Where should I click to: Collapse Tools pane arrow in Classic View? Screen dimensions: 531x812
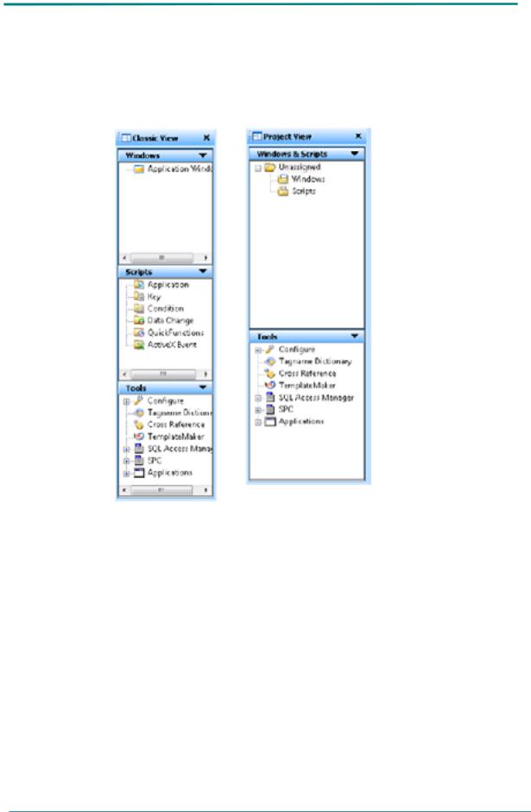[x=203, y=387]
